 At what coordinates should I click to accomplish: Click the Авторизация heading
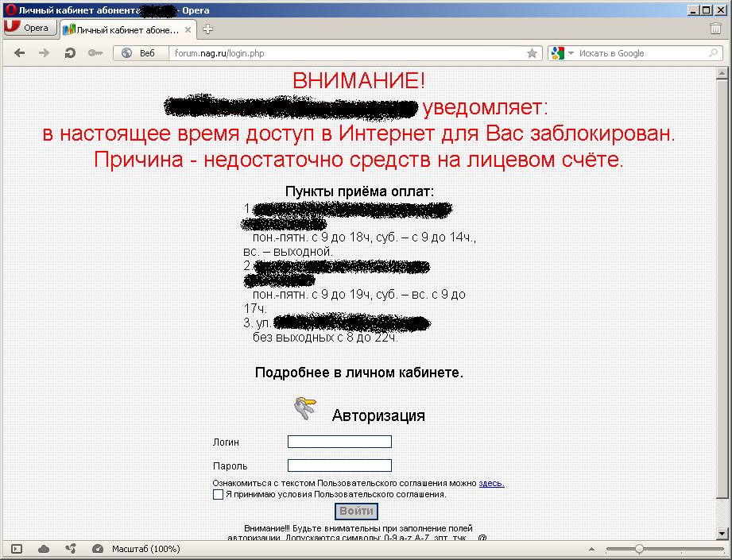(x=378, y=415)
